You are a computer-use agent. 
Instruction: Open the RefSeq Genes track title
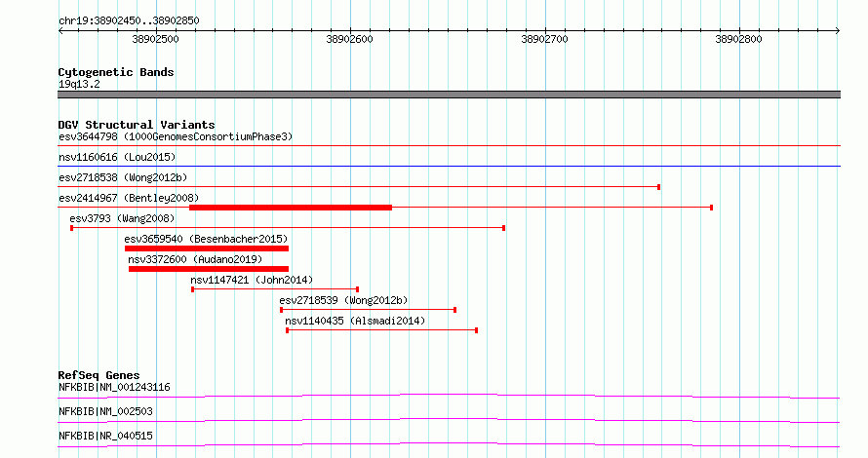click(x=99, y=375)
